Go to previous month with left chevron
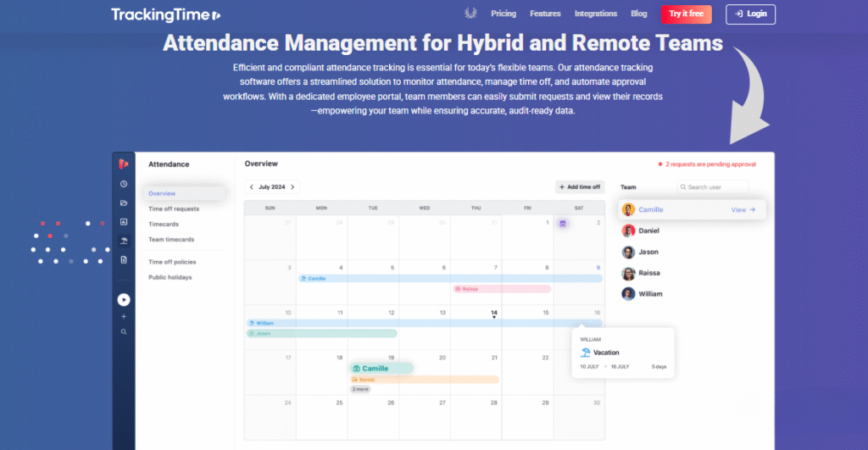 251,187
